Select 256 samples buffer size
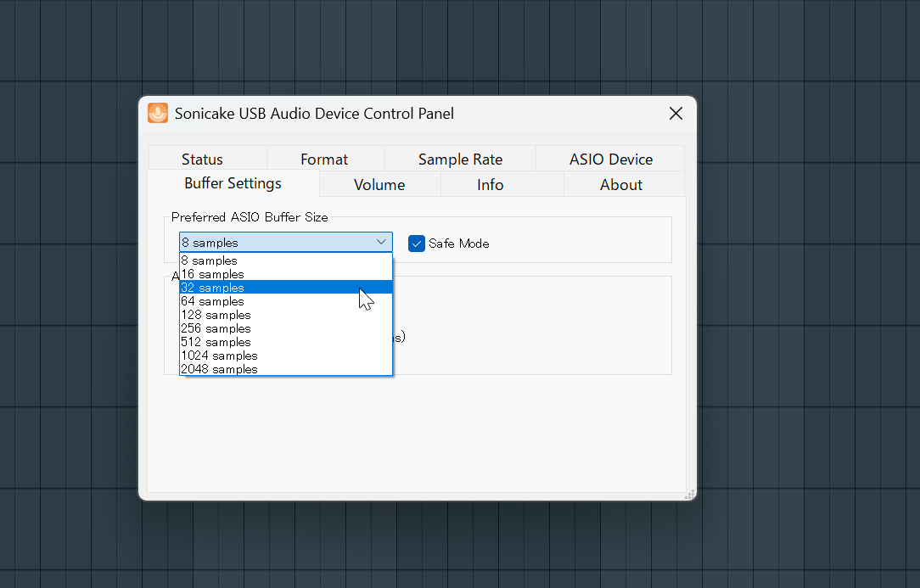The image size is (920, 588). click(286, 328)
